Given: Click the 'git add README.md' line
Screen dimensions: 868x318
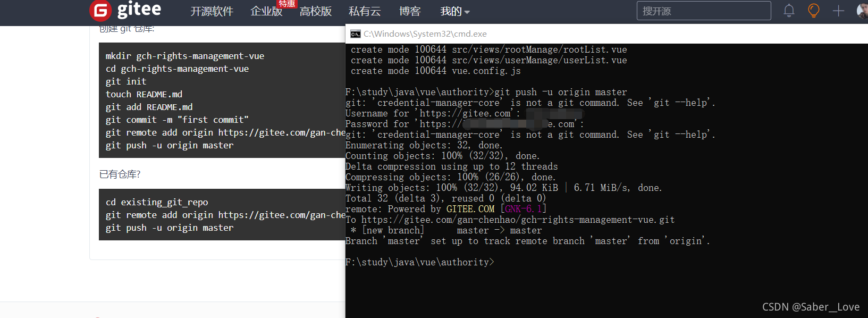Looking at the screenshot, I should [149, 107].
